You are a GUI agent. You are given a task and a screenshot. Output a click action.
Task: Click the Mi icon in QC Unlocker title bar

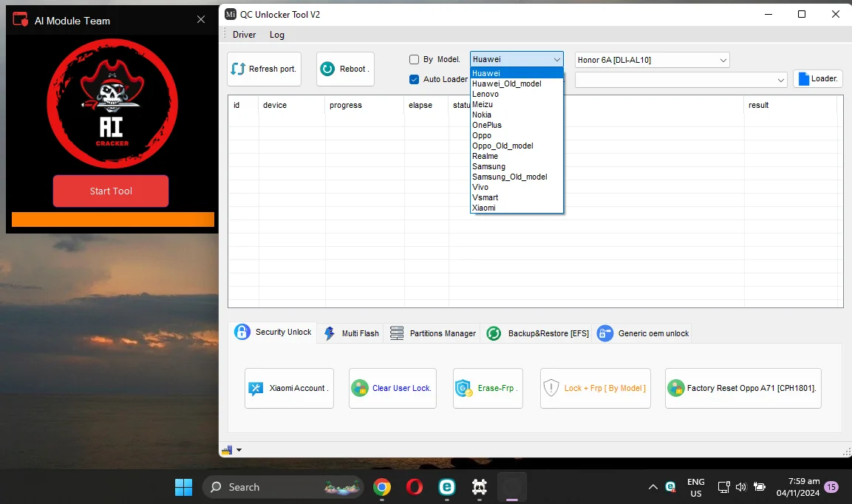coord(231,14)
